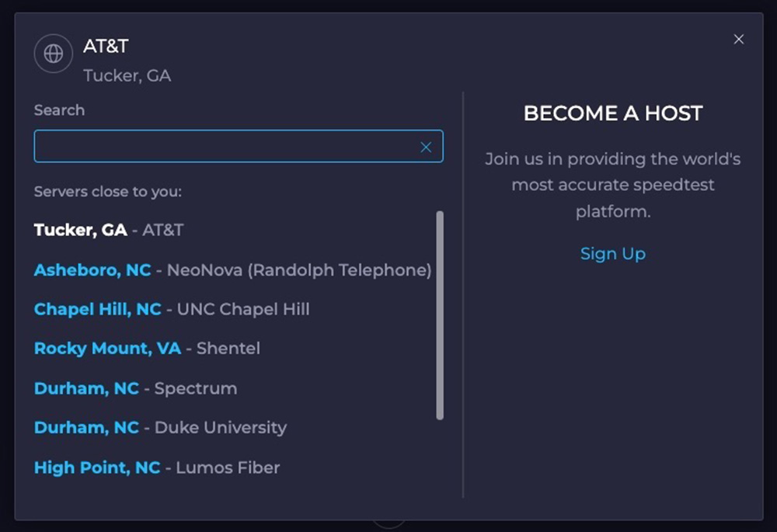
Task: Pick the UNC Chapel Hill server
Action: [x=243, y=309]
